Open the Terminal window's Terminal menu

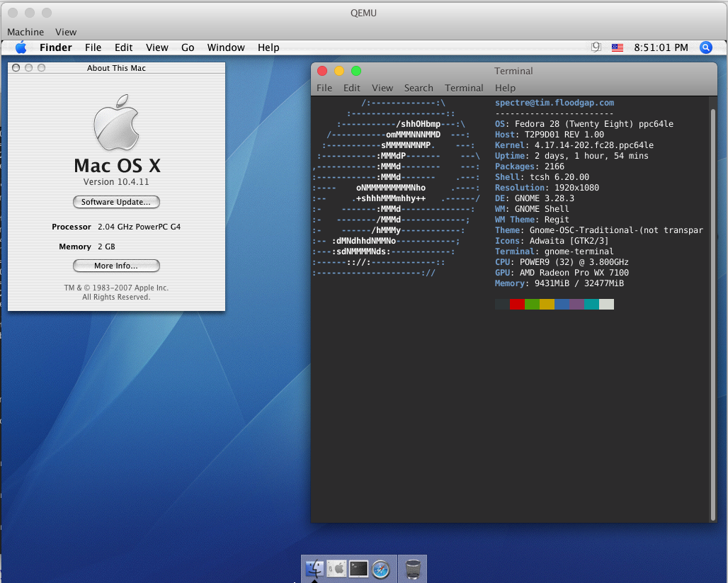464,88
